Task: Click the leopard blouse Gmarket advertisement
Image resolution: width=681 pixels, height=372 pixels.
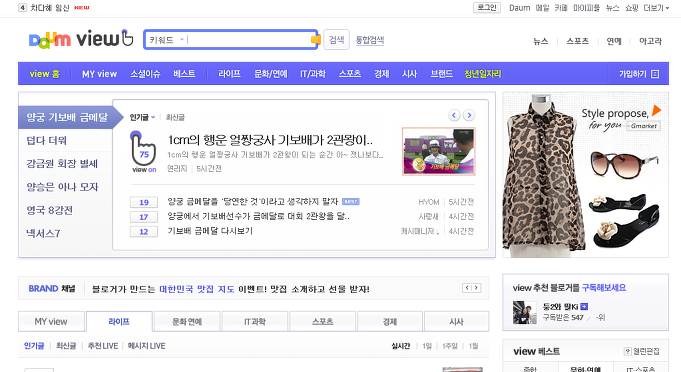Action: tap(585, 175)
